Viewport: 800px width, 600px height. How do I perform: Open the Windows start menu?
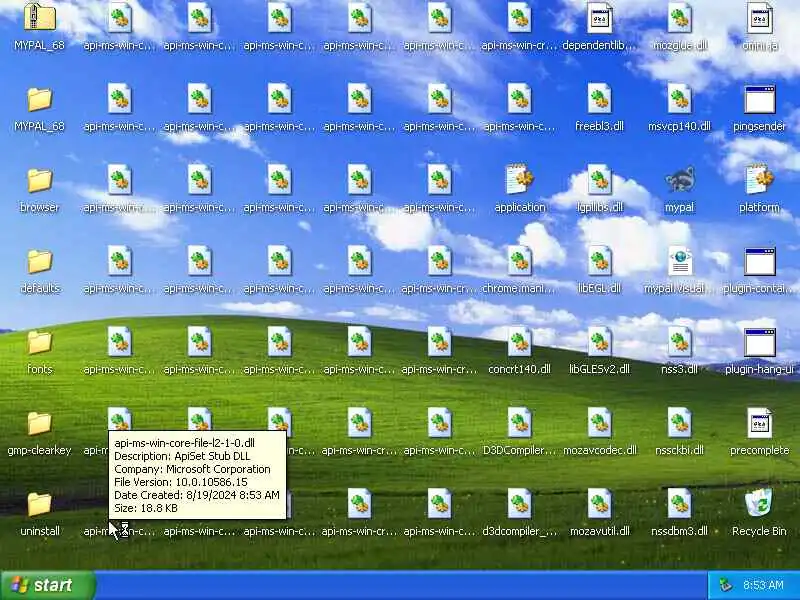tap(48, 585)
